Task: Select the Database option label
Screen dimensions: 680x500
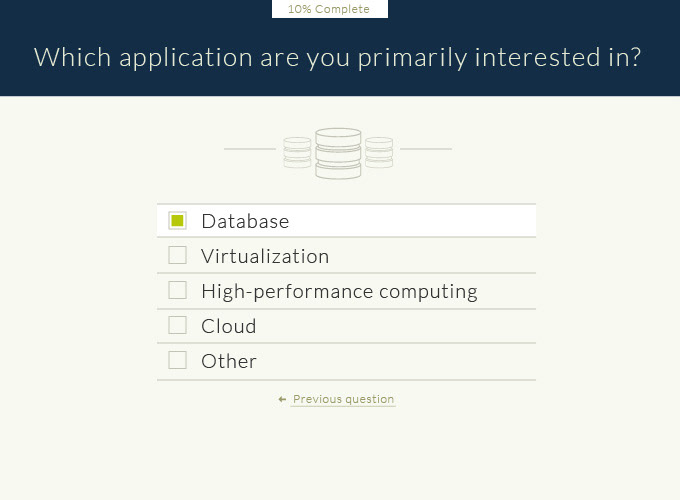Action: pos(245,221)
